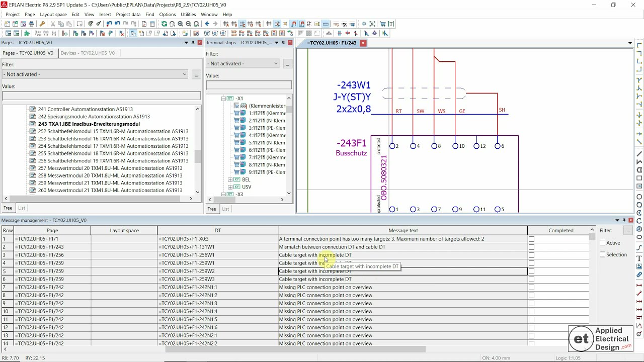Click the Paste clipboard icon
This screenshot has width=644, height=362.
click(69, 24)
